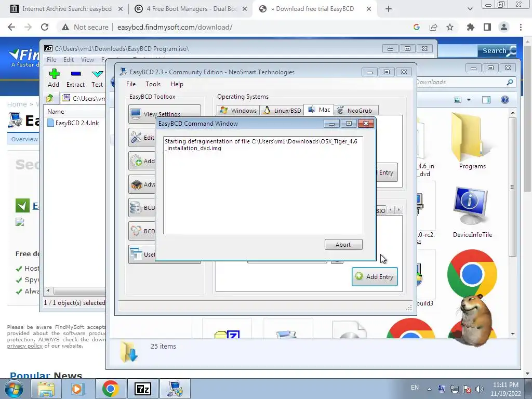Open the File menu in EasyBCD
This screenshot has width=532, height=399.
130,84
